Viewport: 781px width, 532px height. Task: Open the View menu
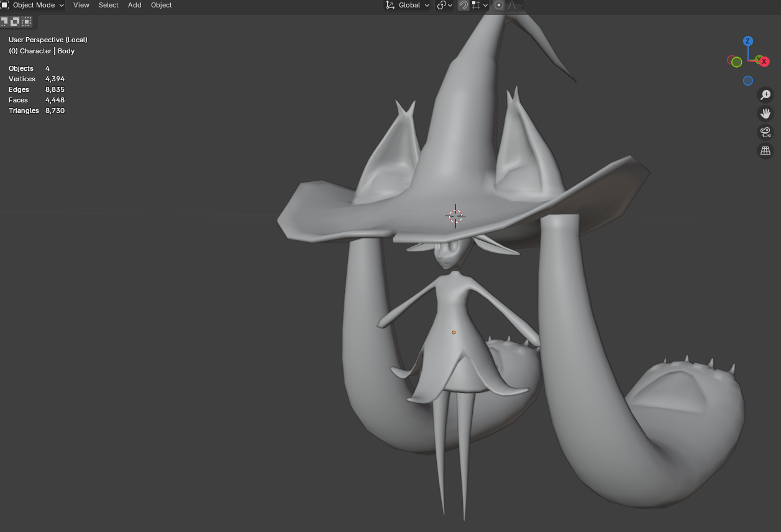[x=81, y=5]
